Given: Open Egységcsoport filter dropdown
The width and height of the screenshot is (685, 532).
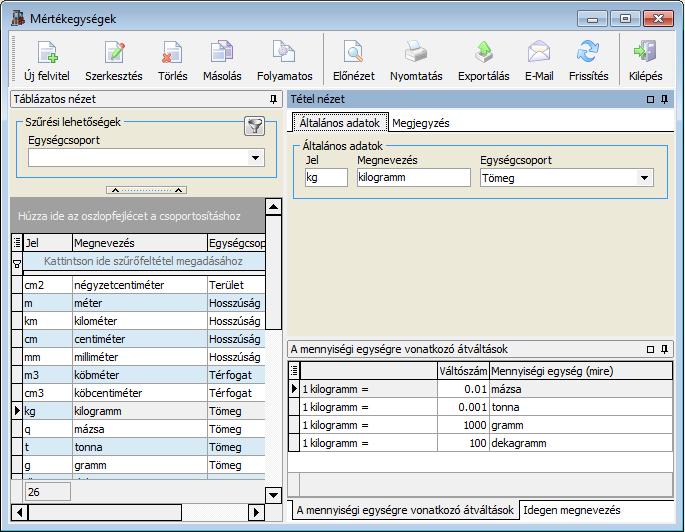Looking at the screenshot, I should pos(256,158).
